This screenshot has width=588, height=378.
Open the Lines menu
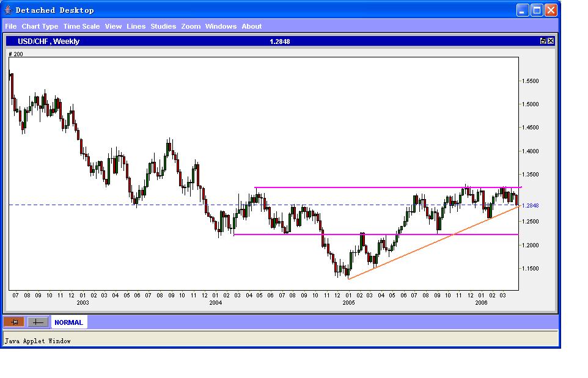[x=136, y=26]
